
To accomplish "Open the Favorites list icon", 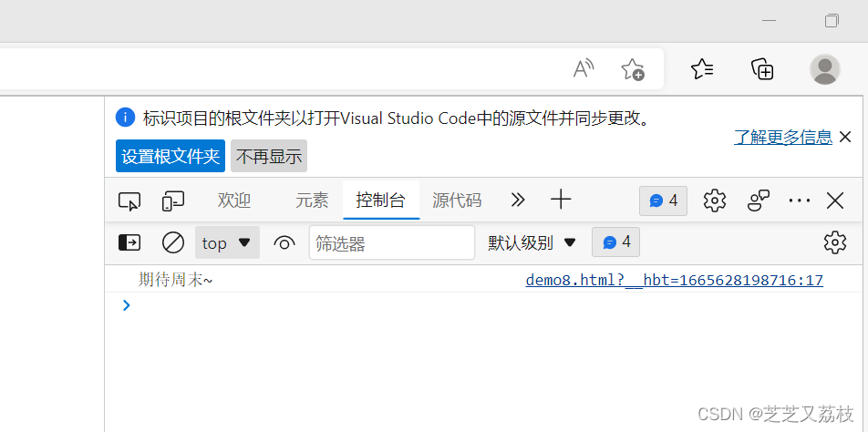I will (702, 69).
